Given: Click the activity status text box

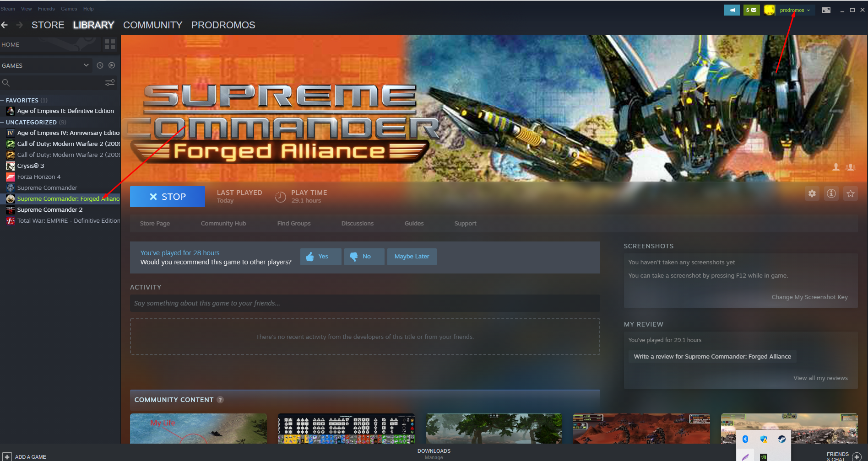Looking at the screenshot, I should [365, 303].
